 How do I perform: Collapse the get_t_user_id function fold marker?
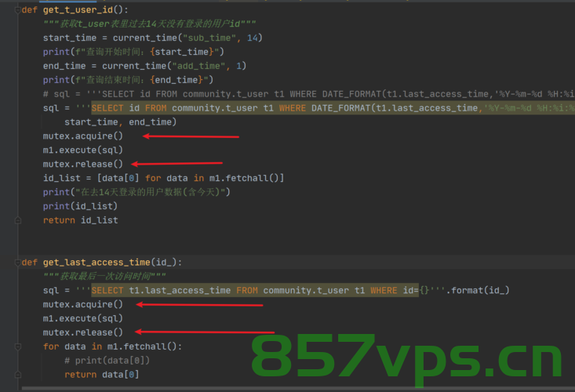tap(17, 10)
